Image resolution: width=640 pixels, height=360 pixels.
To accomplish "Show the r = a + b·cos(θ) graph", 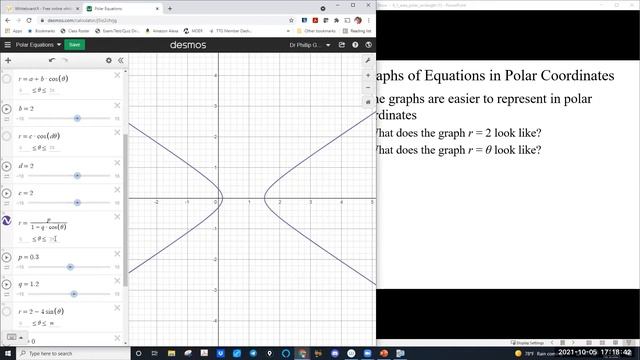I will [x=7, y=78].
